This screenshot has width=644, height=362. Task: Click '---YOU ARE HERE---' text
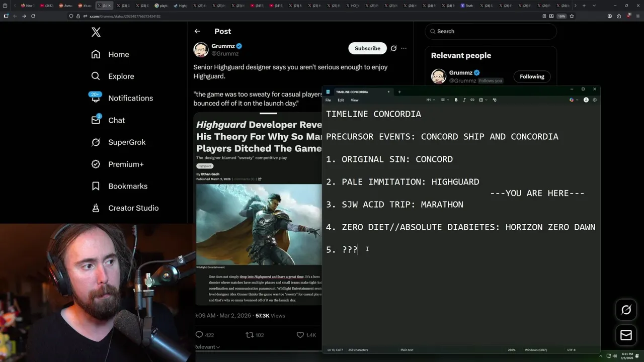(537, 193)
